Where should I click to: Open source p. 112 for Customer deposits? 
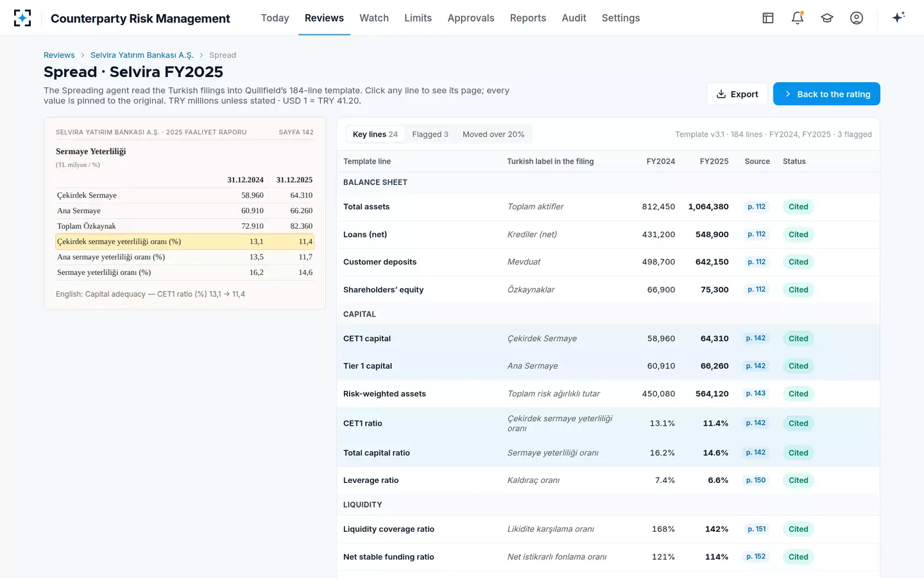pos(757,262)
